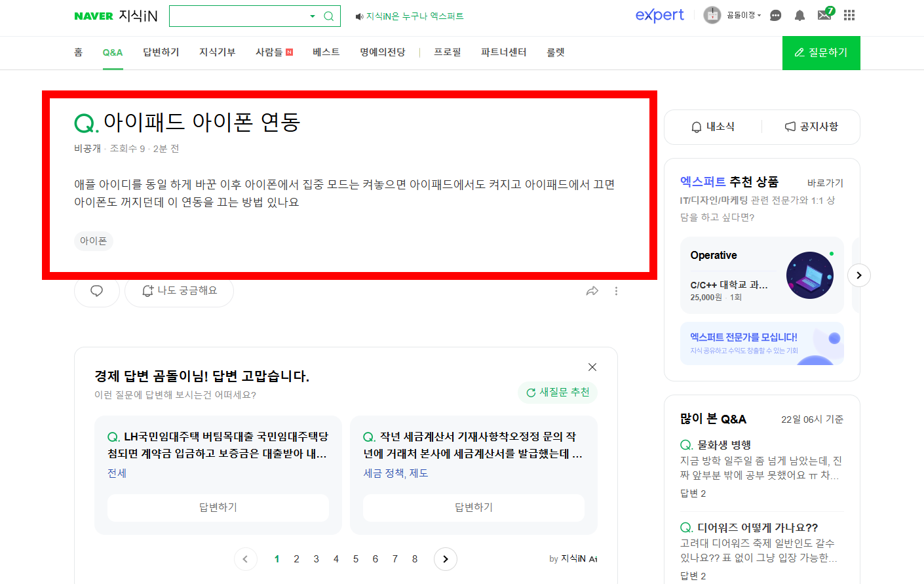Viewport: 924px width, 584px height.
Task: Click the previous page arrow in pagination
Action: pyautogui.click(x=246, y=559)
